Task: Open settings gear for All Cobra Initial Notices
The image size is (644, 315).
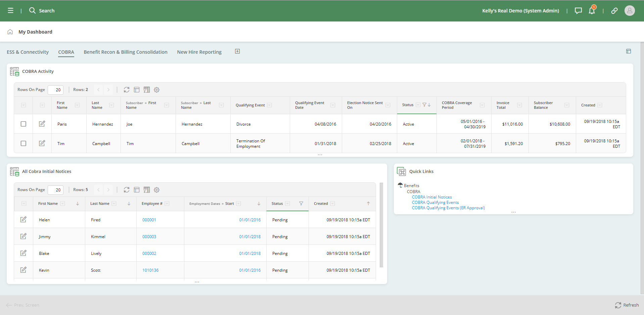Action: [156, 190]
